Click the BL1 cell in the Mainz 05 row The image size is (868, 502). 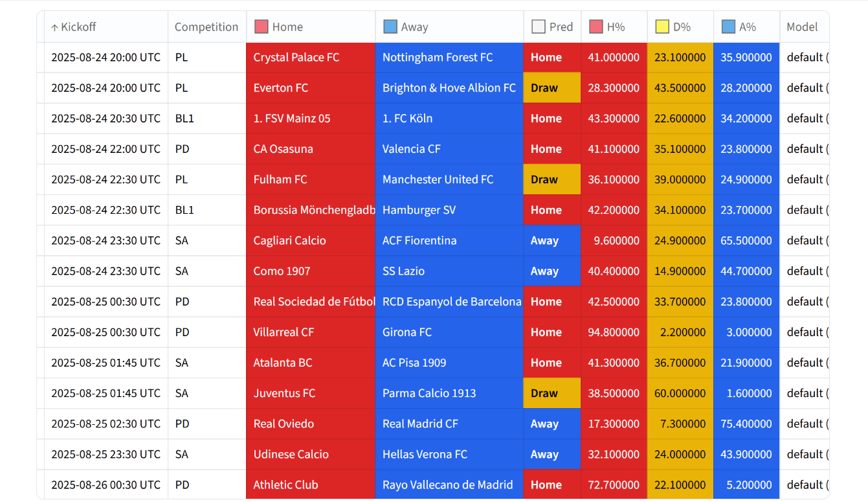184,119
